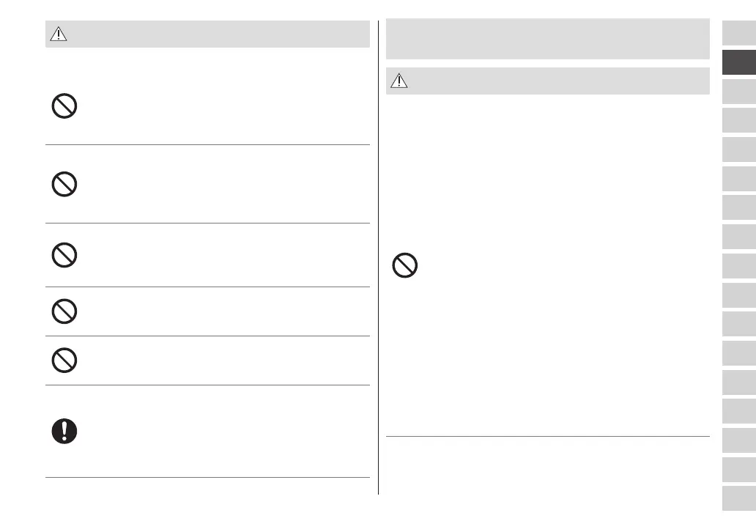Viewport: 756px width, 532px height.
Task: Click the first prohibition symbol in left column
Action: (64, 108)
